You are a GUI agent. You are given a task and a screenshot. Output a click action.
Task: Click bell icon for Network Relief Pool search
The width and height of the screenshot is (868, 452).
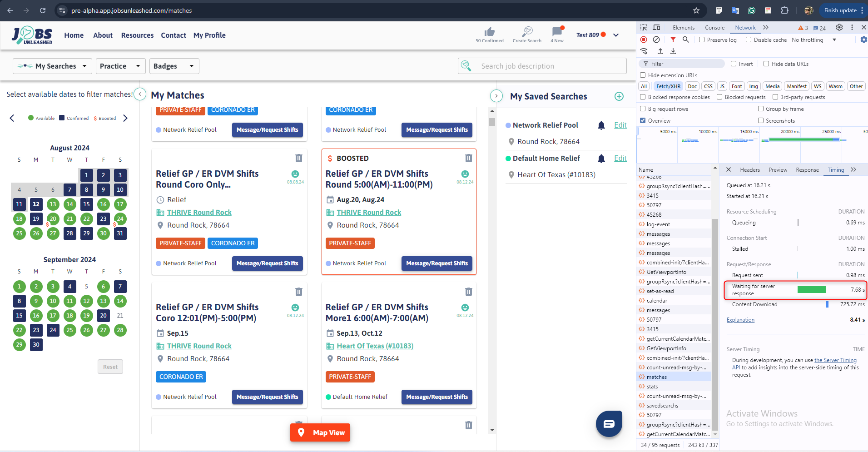[601, 125]
